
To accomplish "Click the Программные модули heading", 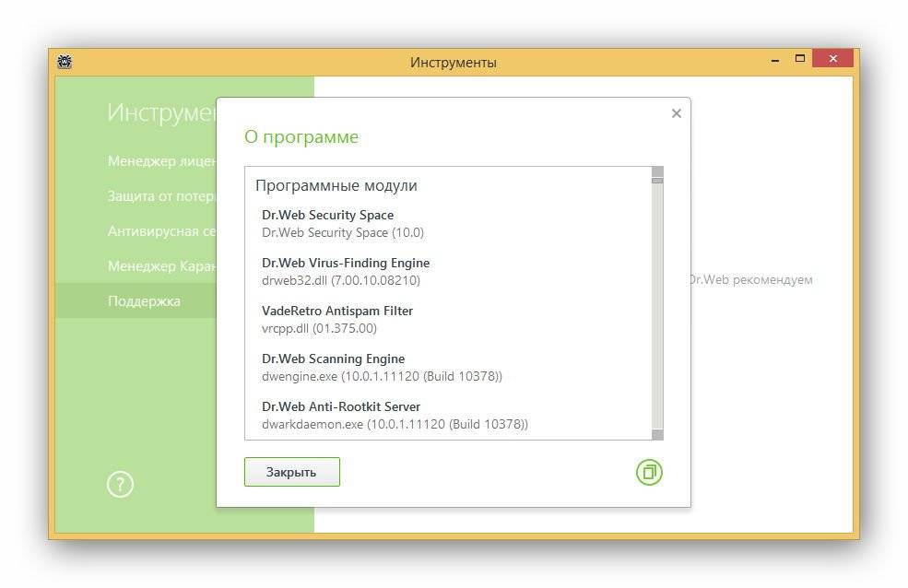I will 336,186.
